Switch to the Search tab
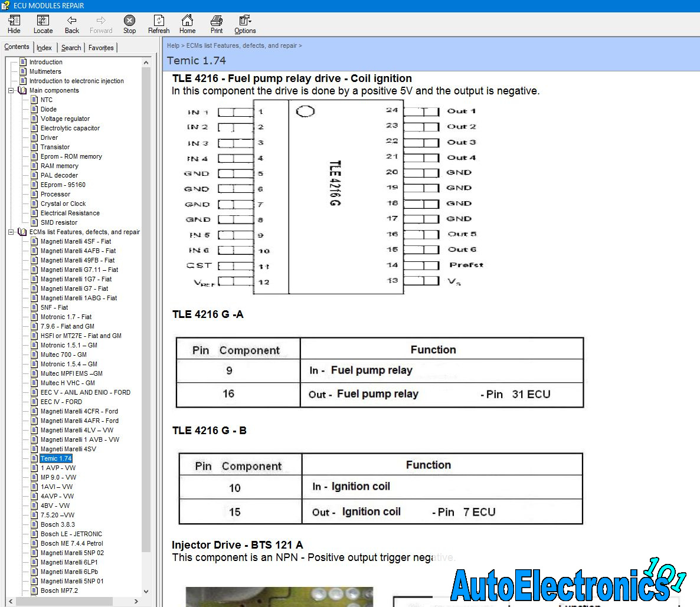Viewport: 700px width, 607px height. pos(71,48)
